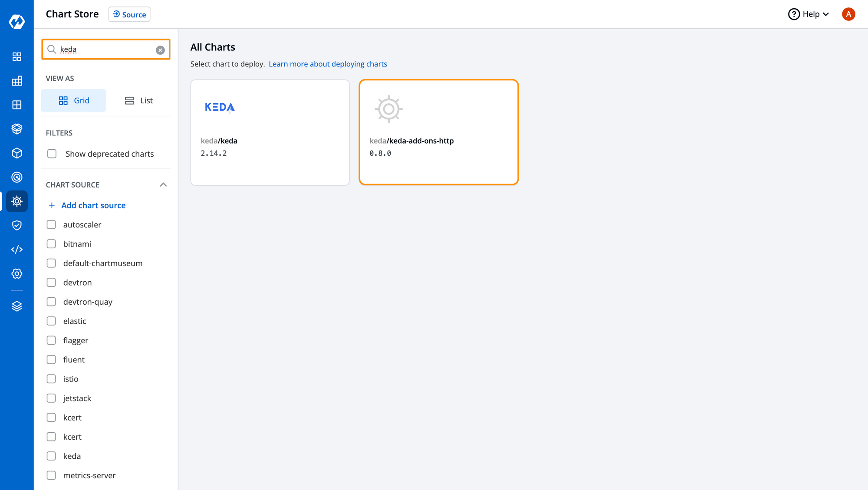Check the flagger chart source
This screenshot has width=868, height=490.
(51, 340)
